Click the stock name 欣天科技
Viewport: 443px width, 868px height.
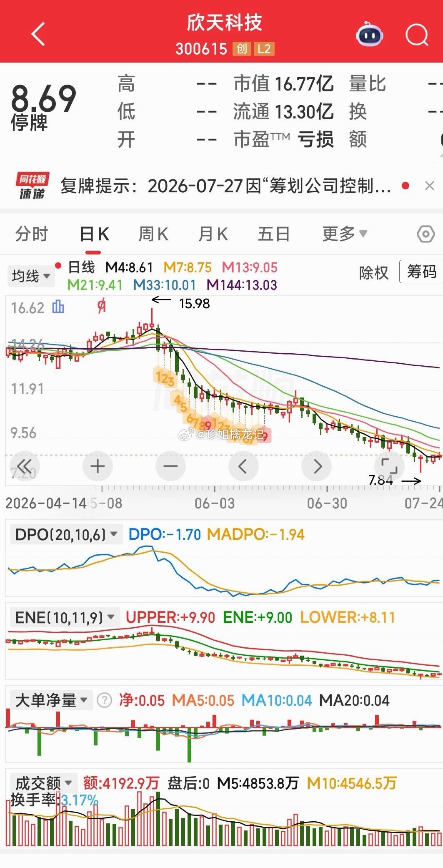(x=224, y=23)
